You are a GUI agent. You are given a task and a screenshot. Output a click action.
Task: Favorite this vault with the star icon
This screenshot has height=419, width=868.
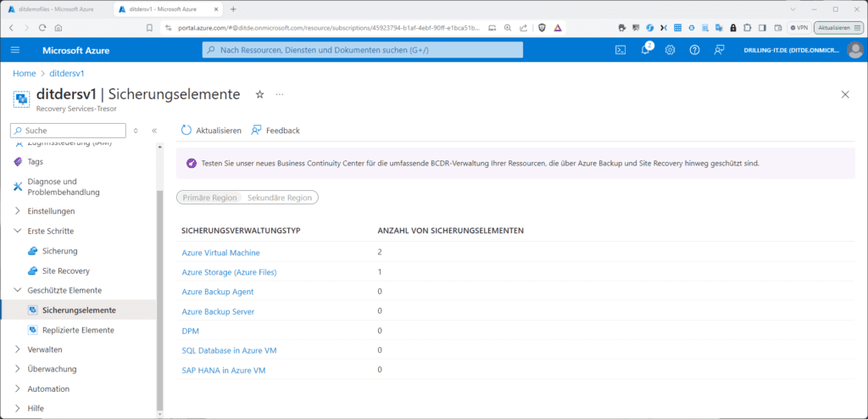point(259,95)
